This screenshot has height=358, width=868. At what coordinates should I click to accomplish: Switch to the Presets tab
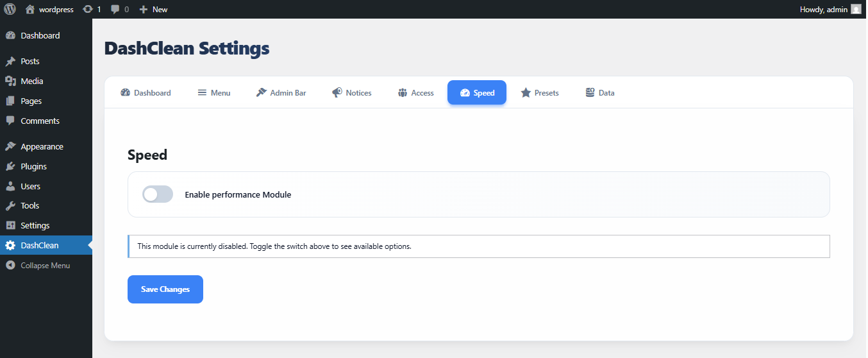click(540, 93)
